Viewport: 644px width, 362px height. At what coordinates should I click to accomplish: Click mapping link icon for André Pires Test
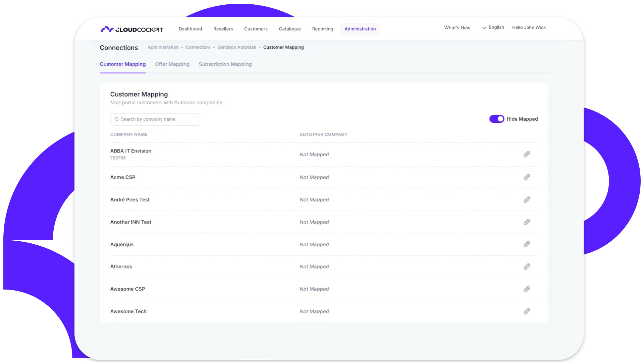click(x=527, y=200)
